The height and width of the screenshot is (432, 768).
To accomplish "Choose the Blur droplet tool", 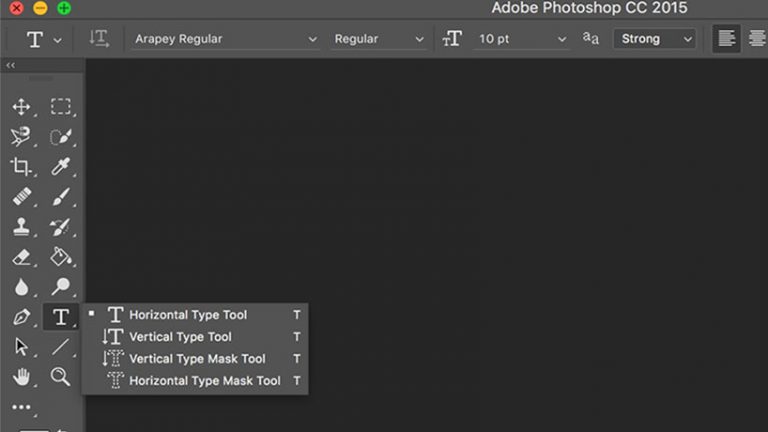I will tap(22, 287).
